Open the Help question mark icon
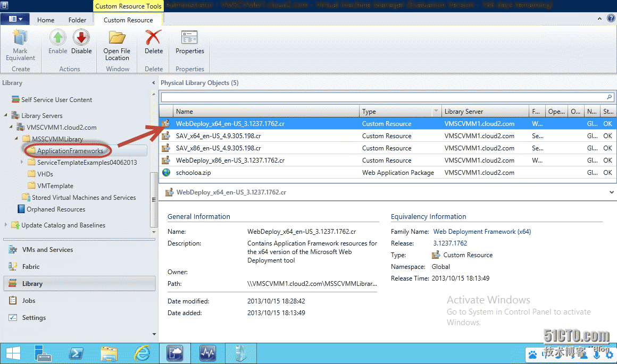 [x=611, y=18]
